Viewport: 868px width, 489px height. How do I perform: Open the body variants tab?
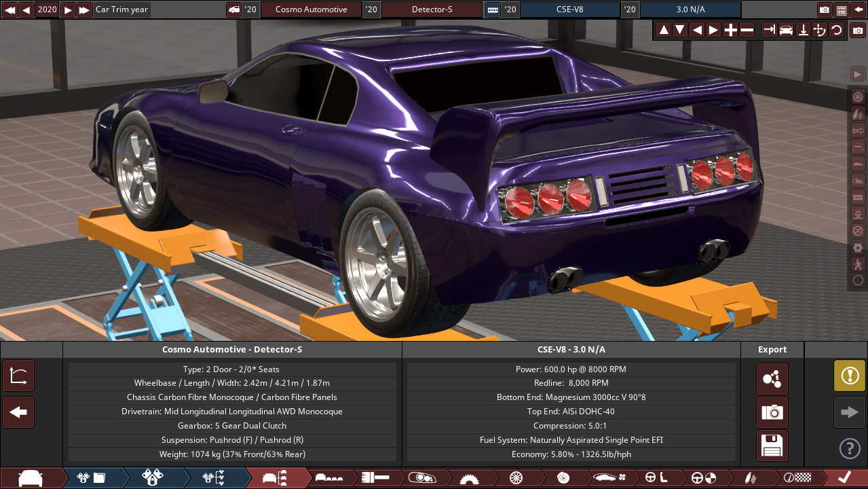pos(329,478)
